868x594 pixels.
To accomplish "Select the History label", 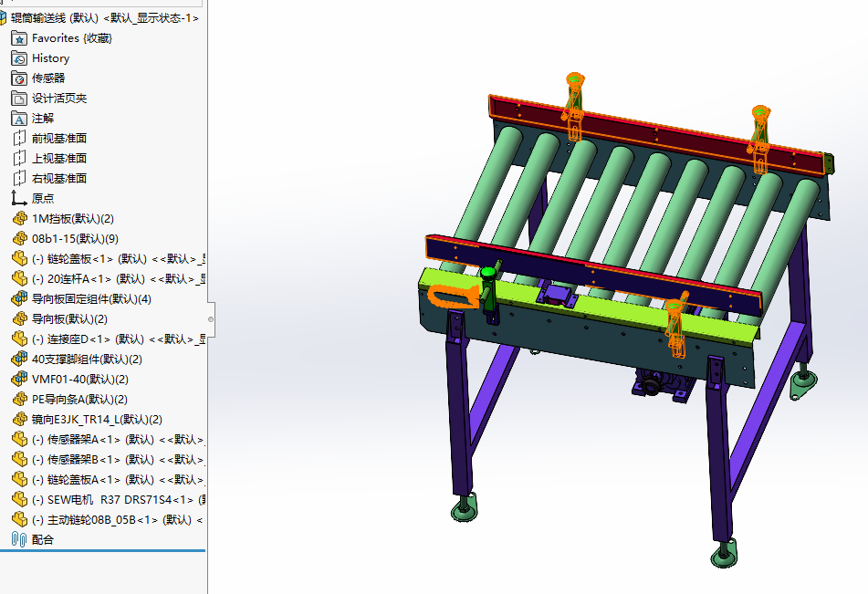I will (x=51, y=58).
